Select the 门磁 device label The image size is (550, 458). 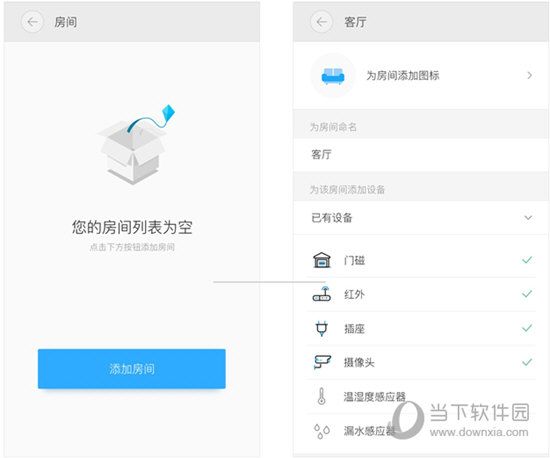tap(354, 260)
